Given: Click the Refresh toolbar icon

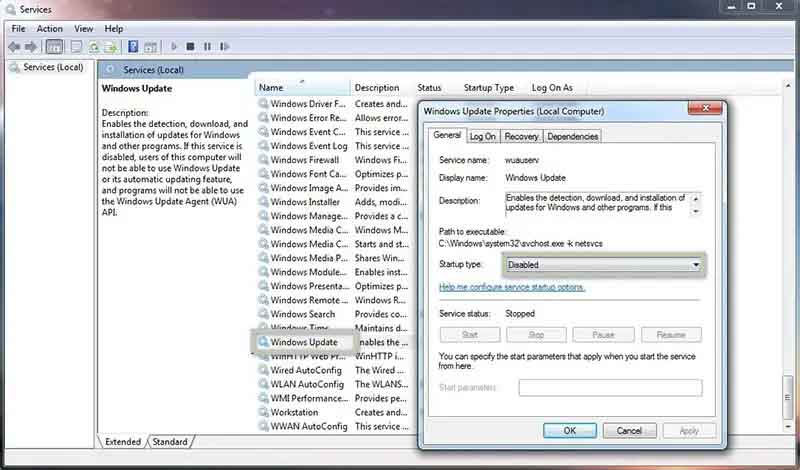Looking at the screenshot, I should click(93, 47).
